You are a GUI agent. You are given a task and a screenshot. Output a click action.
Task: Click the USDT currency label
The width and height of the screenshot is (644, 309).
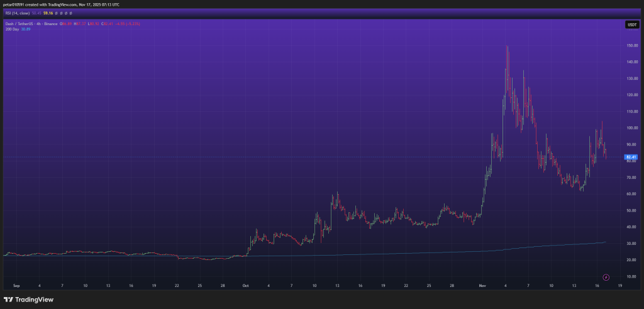[631, 24]
